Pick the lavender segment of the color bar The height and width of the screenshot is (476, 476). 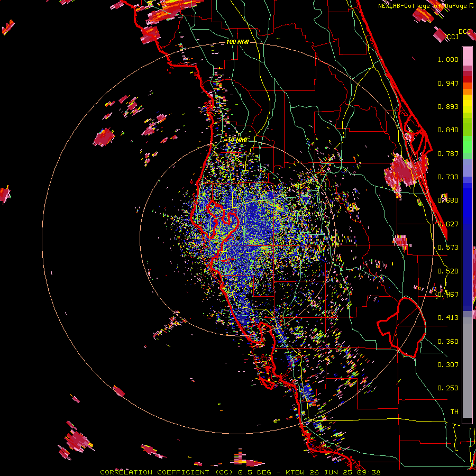(x=467, y=168)
